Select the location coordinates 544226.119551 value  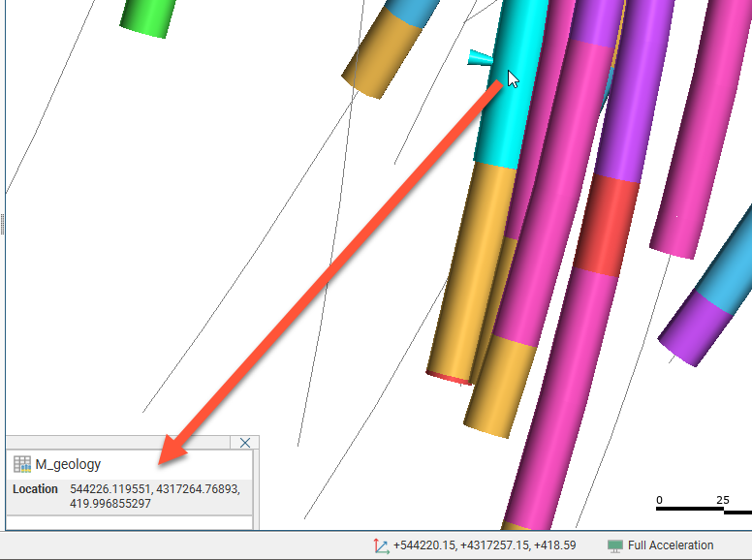click(x=154, y=496)
